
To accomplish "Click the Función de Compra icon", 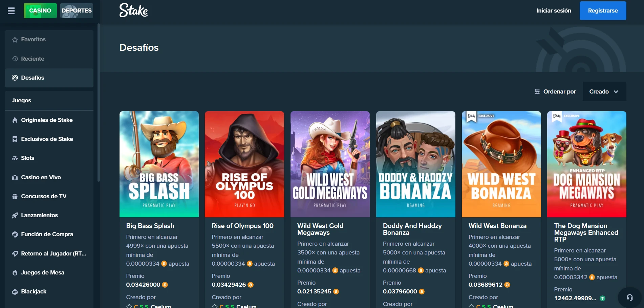I will click(x=15, y=234).
